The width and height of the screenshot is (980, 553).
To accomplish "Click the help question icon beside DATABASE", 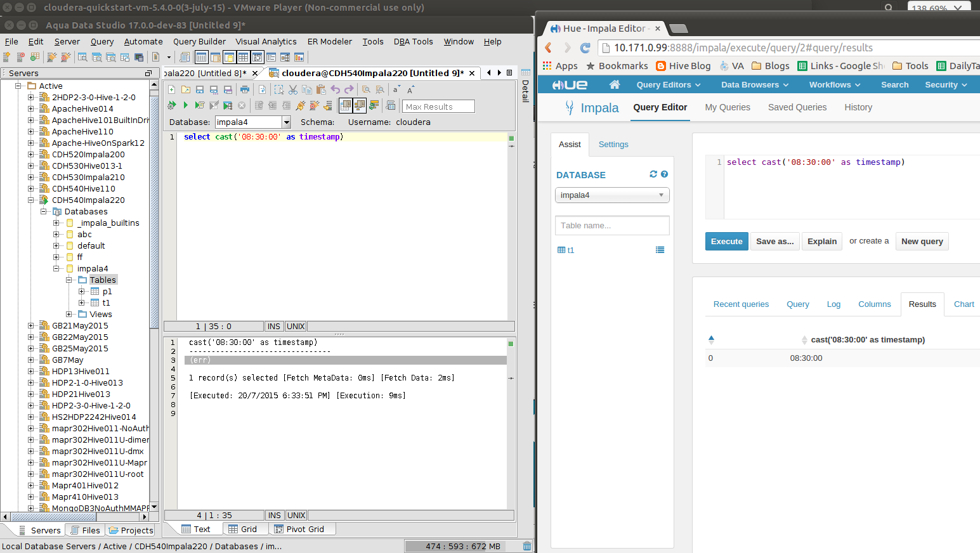I will coord(664,174).
